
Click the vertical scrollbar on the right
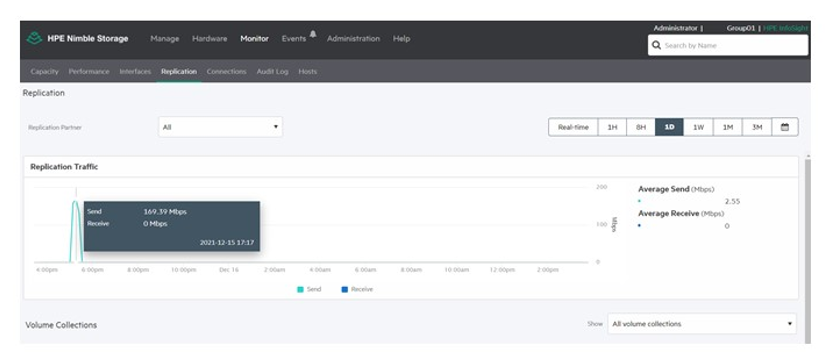(x=807, y=249)
